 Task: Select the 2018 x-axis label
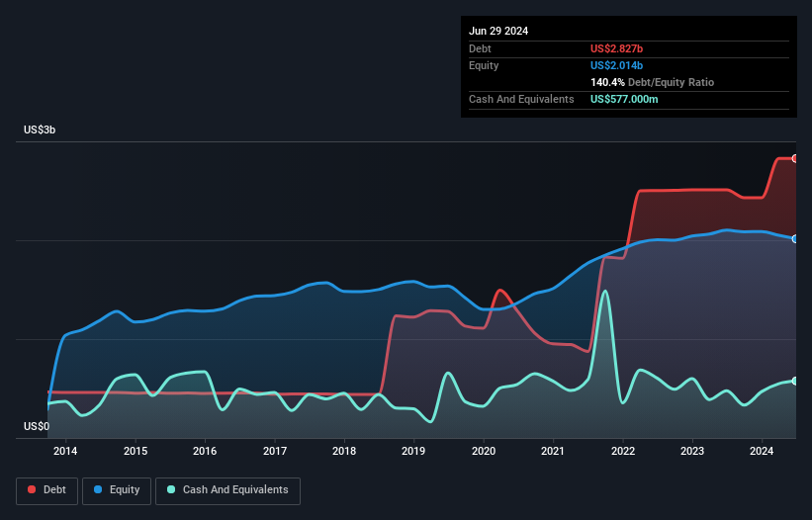tap(344, 452)
